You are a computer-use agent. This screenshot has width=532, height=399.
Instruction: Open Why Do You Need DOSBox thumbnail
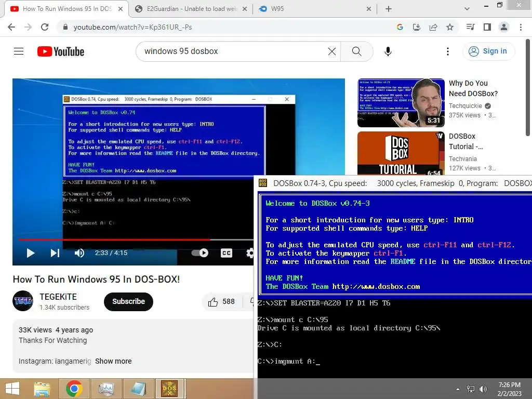pyautogui.click(x=401, y=103)
